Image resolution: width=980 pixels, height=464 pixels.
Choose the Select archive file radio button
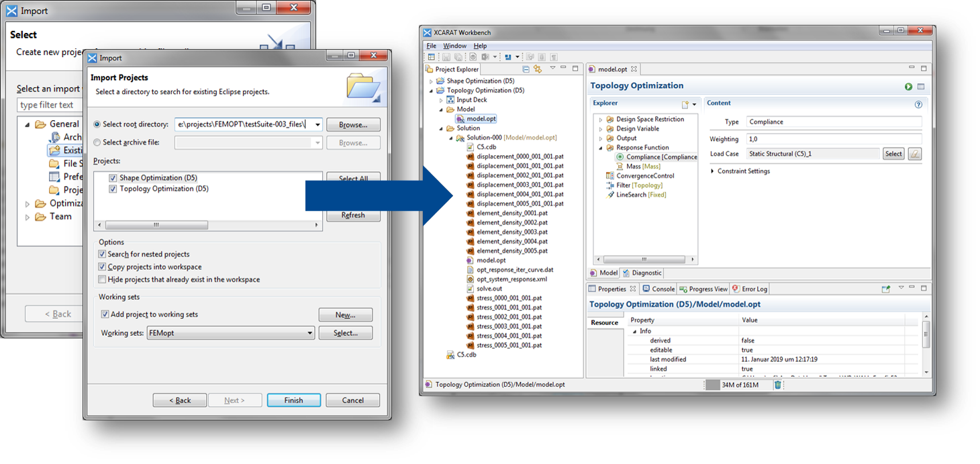(98, 142)
